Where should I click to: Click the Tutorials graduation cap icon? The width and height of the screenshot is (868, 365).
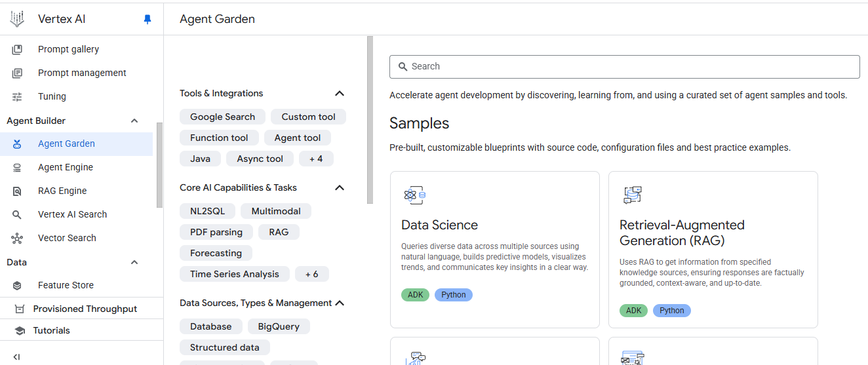tap(20, 330)
